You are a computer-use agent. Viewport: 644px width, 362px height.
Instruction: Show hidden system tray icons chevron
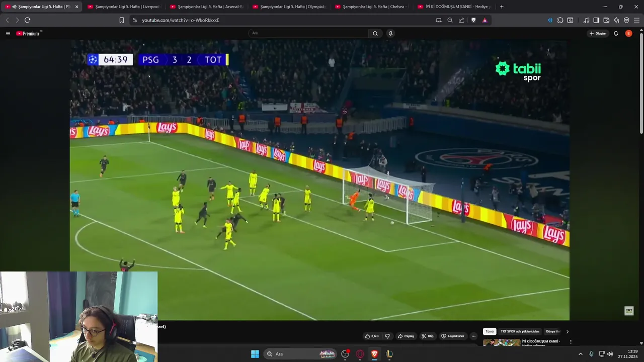click(x=580, y=354)
